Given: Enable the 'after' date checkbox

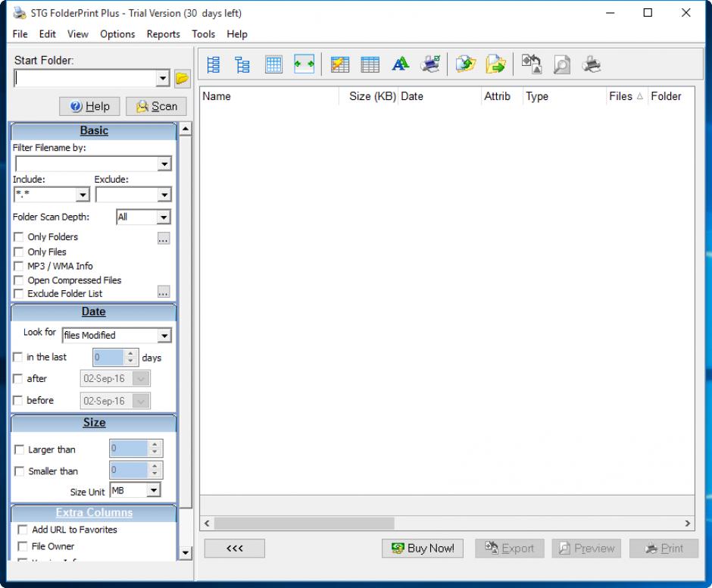Looking at the screenshot, I should (17, 379).
